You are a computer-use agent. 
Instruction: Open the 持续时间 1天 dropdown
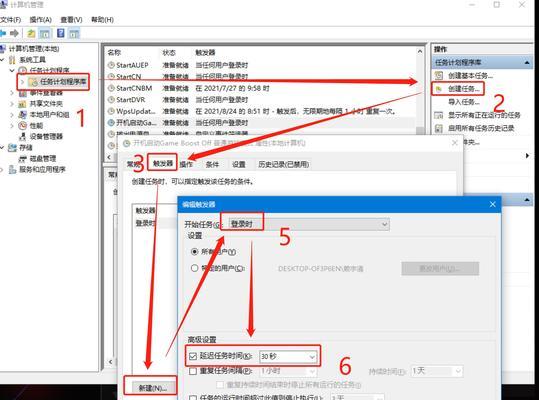[437, 371]
